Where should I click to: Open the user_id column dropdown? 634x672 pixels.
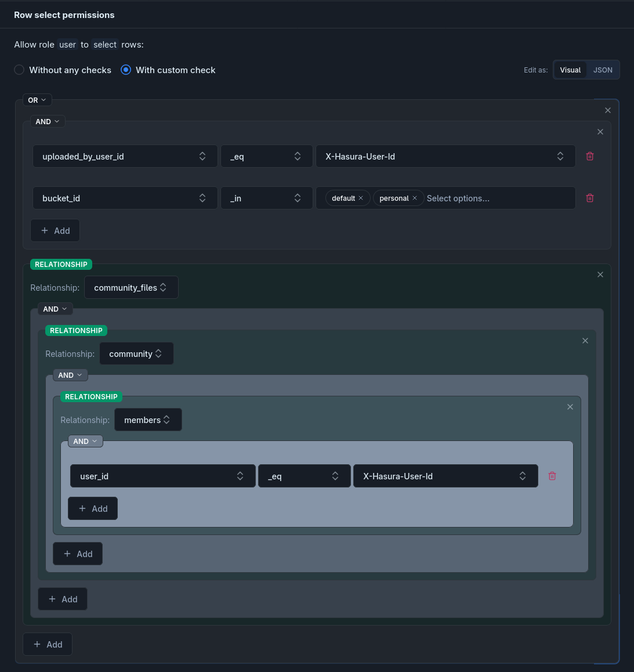coord(163,476)
